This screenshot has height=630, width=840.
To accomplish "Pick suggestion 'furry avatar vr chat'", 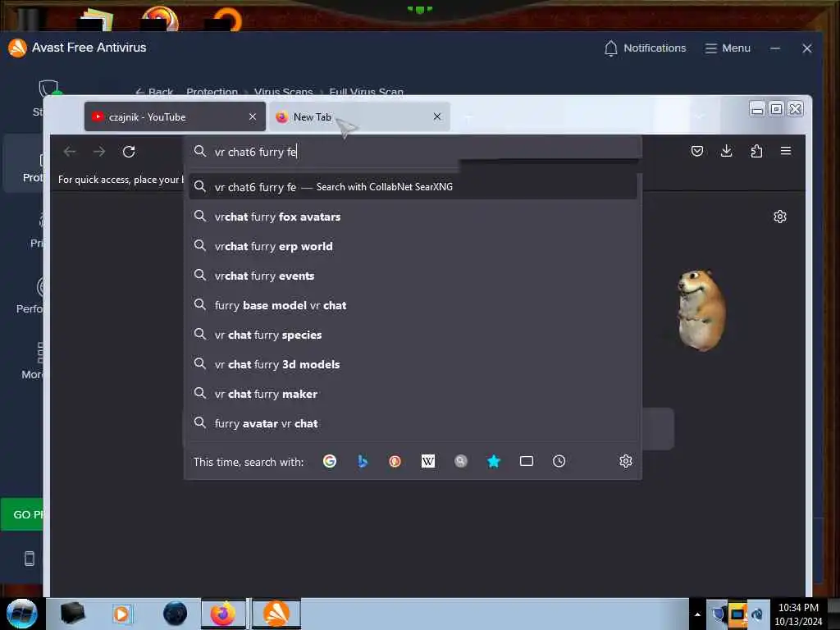I will pos(413,422).
